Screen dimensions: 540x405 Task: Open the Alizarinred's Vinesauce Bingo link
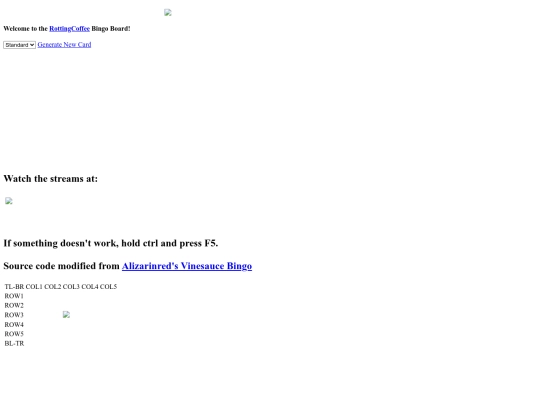187,266
